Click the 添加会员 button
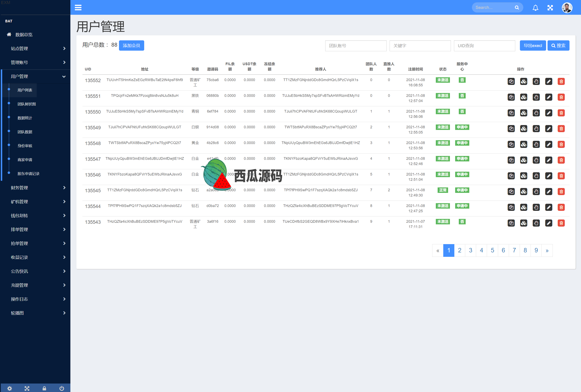 [x=131, y=46]
